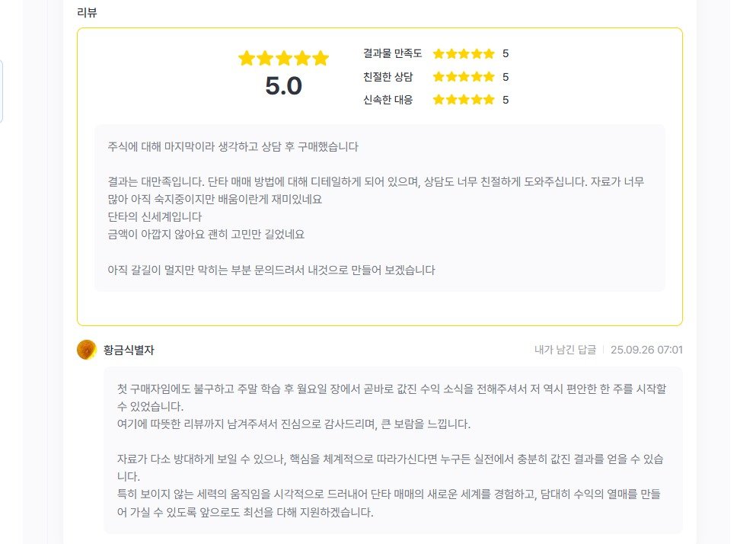Image resolution: width=756 pixels, height=544 pixels.
Task: Click the 리뷰 section heading
Action: click(x=88, y=12)
